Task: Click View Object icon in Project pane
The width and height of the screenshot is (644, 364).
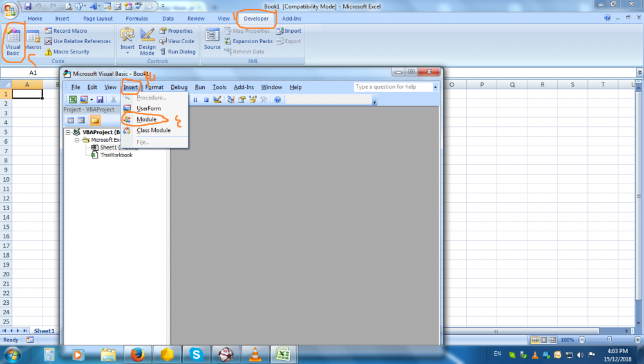Action: coord(81,120)
